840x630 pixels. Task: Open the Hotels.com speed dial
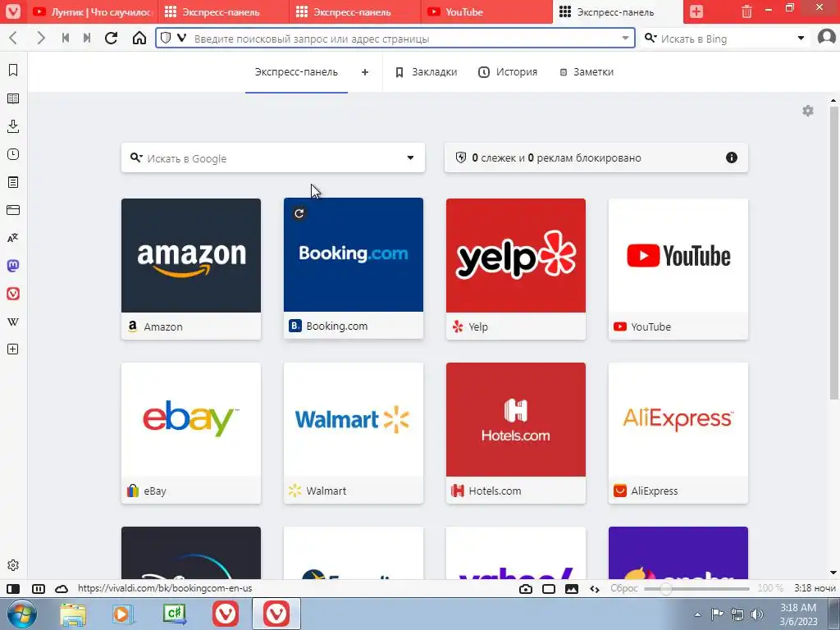tap(515, 433)
